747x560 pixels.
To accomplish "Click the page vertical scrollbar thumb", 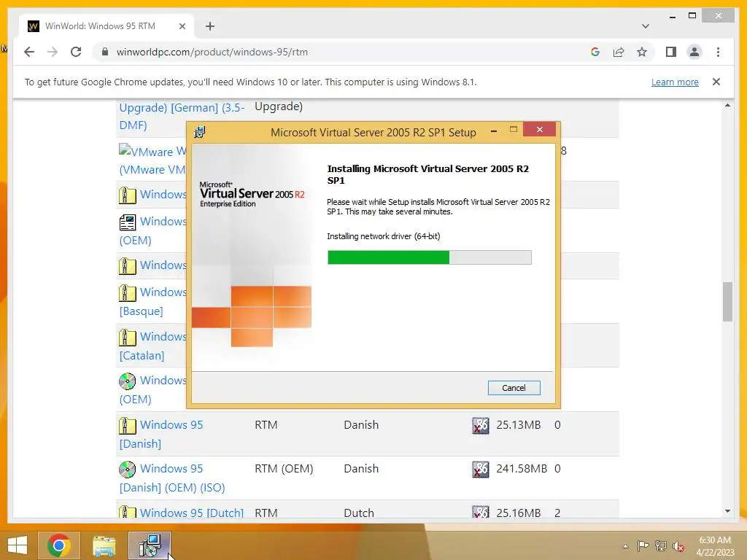I will (727, 302).
